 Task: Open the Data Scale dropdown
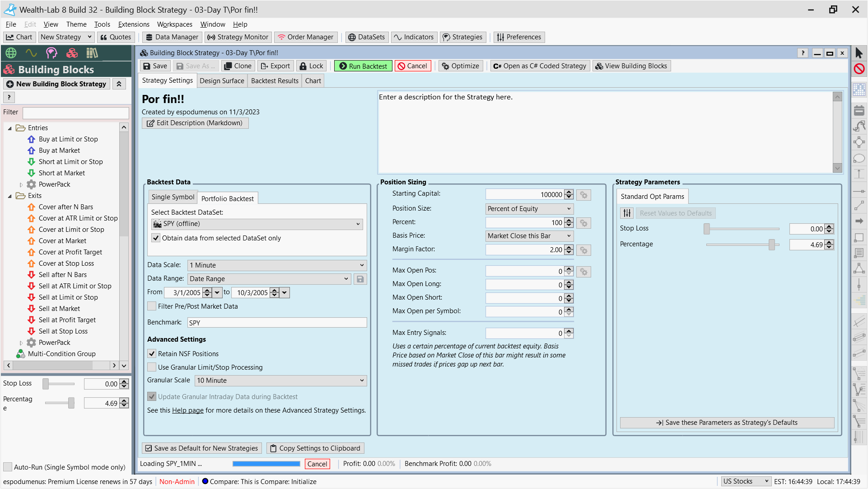[277, 265]
